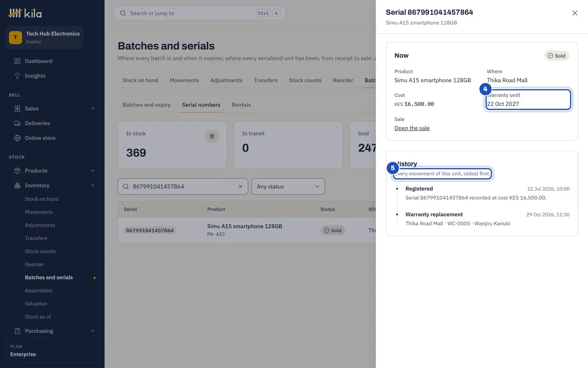Open Dashboard from the grid icon
This screenshot has width=588, height=368.
coord(17,61)
